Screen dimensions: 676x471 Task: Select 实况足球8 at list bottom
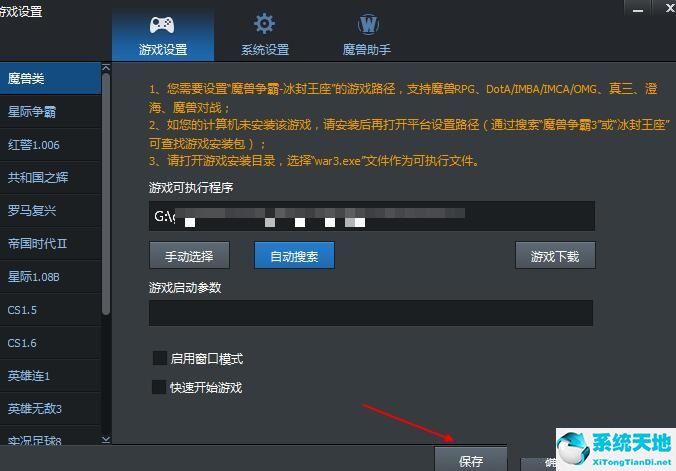pos(50,436)
